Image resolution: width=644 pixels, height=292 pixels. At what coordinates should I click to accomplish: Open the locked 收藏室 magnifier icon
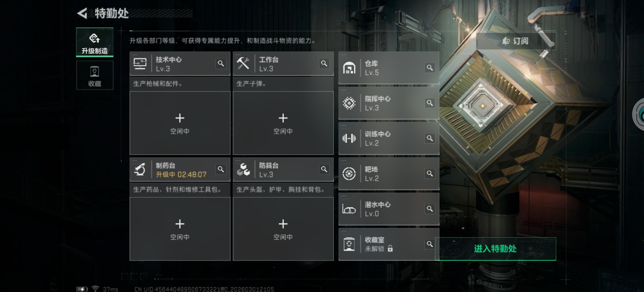pyautogui.click(x=430, y=244)
